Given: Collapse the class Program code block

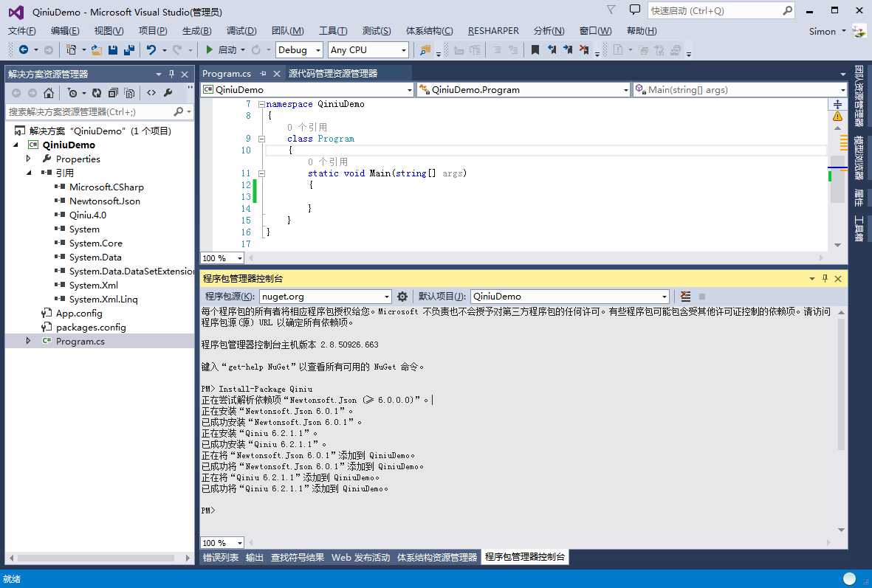Looking at the screenshot, I should coord(261,139).
